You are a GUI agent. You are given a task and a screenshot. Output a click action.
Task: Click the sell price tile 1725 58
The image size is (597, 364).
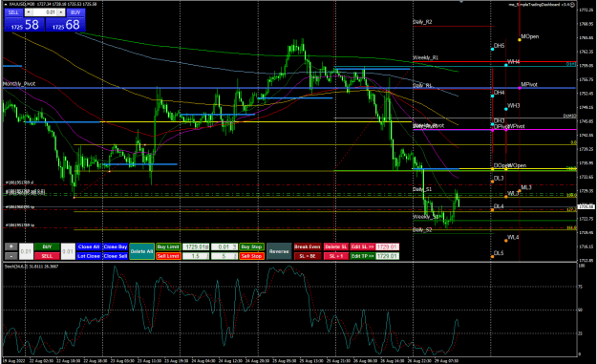point(25,25)
